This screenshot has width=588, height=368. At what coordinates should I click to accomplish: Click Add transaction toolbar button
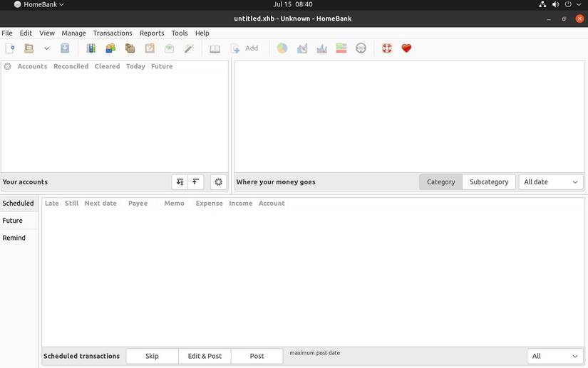244,48
